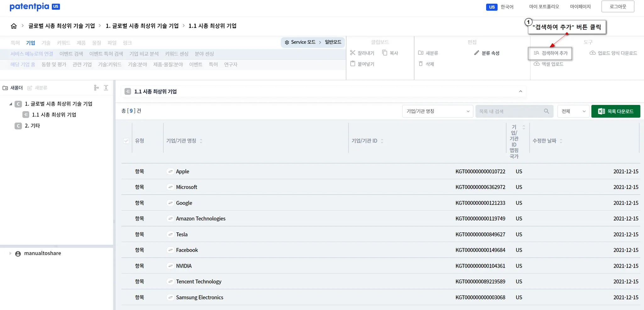
Task: Open the 기업/기관 명칭 search field dropdown
Action: point(437,111)
